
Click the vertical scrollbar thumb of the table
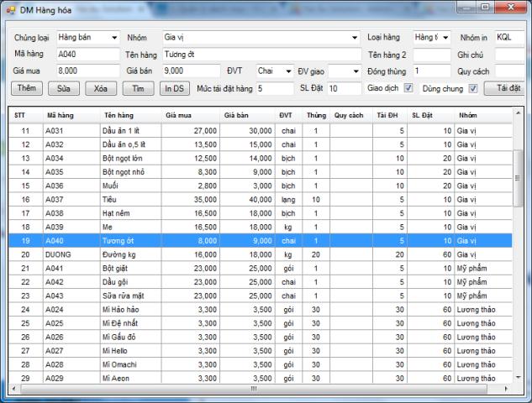518,178
